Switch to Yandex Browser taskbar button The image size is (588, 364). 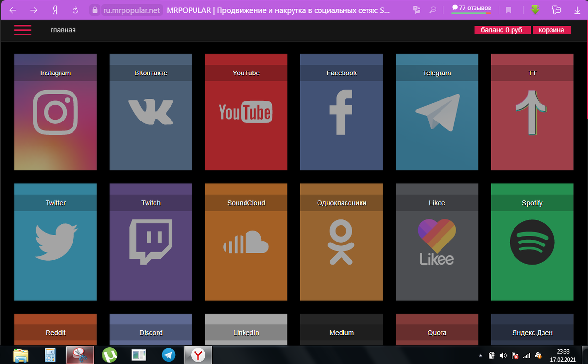[198, 355]
